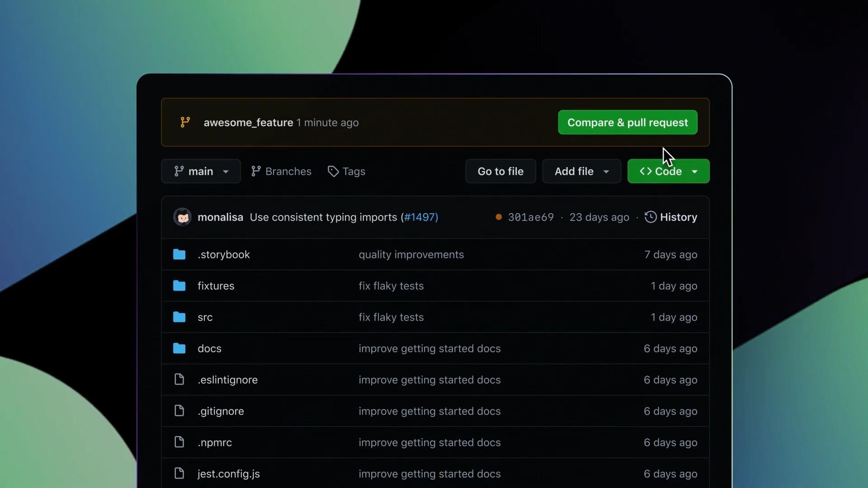The image size is (868, 488).
Task: Open the green Code dropdown
Action: tap(668, 172)
